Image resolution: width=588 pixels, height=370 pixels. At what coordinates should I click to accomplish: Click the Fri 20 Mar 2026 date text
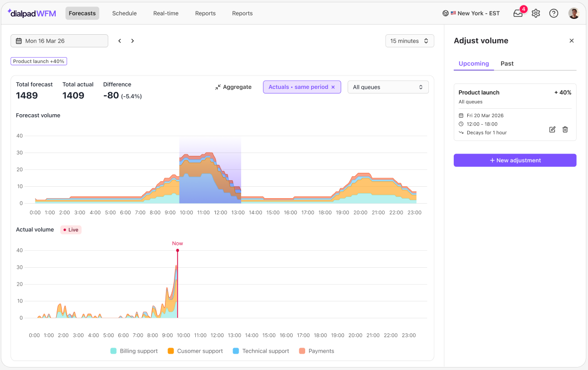tap(485, 115)
